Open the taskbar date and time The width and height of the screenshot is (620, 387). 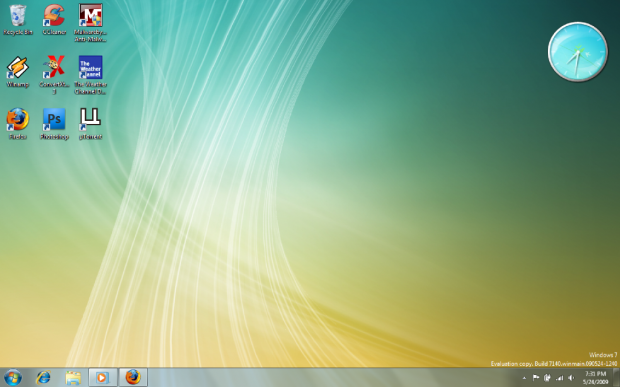[595, 378]
